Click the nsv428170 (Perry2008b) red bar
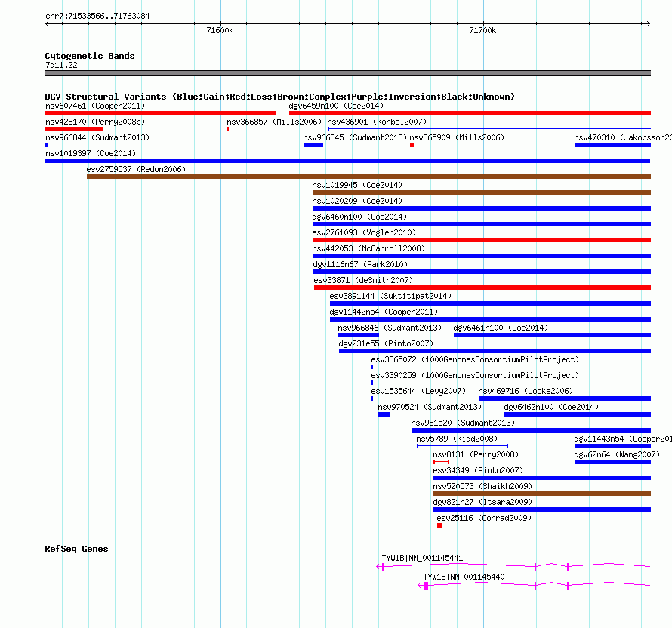 point(74,129)
